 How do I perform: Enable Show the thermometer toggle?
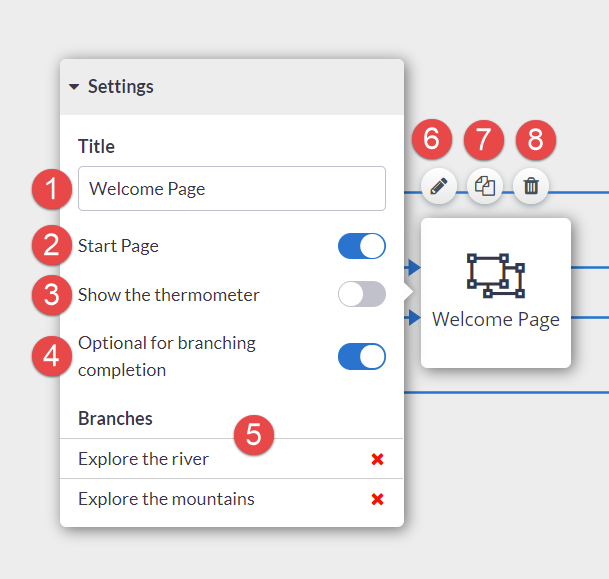[362, 294]
